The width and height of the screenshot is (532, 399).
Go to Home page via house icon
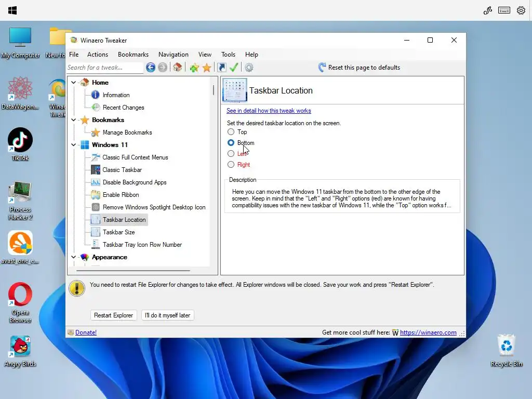177,67
